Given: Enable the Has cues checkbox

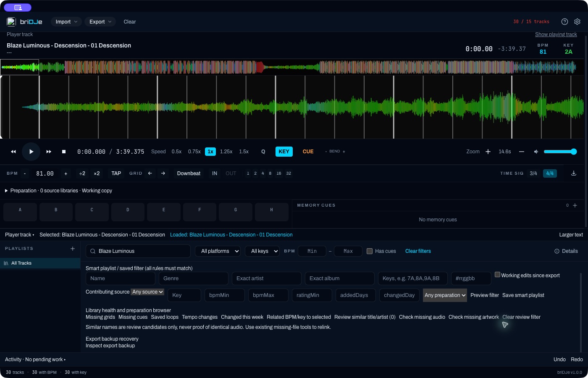Looking at the screenshot, I should click(370, 251).
